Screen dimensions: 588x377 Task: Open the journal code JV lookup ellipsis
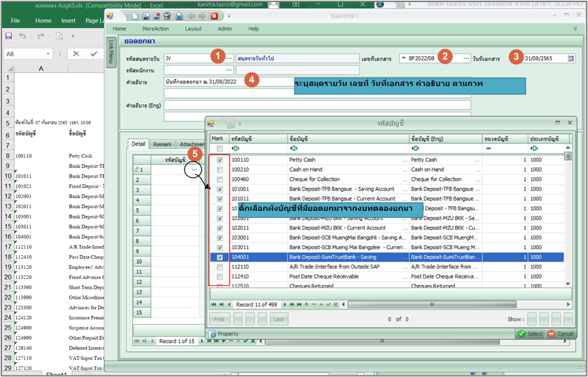pos(229,59)
